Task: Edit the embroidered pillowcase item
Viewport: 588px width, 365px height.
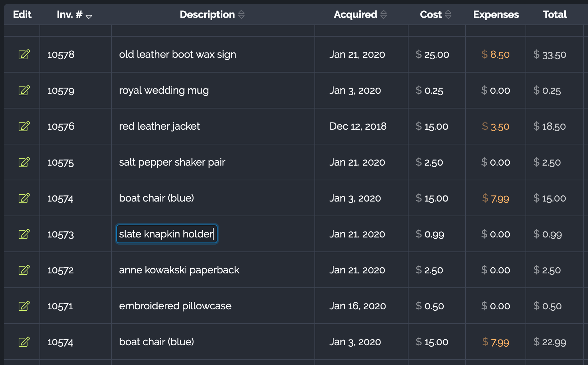Action: (24, 306)
